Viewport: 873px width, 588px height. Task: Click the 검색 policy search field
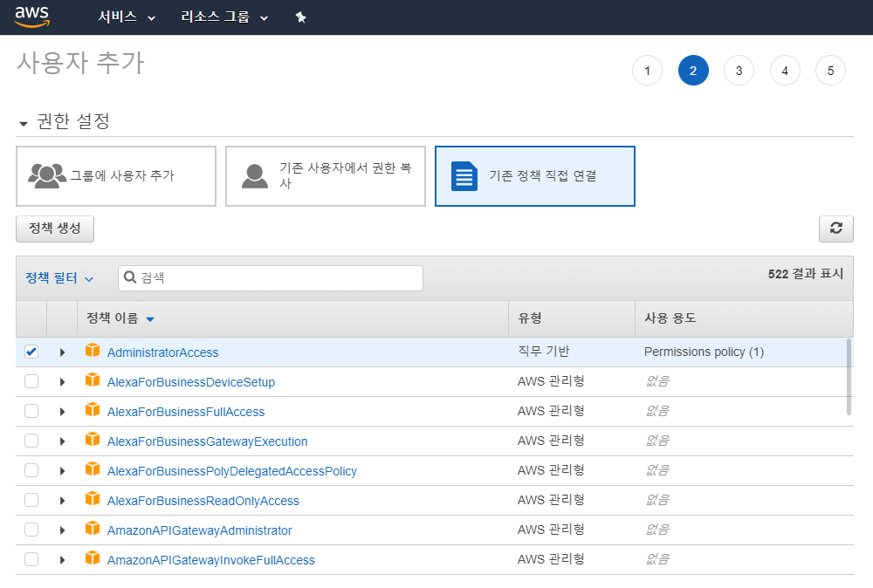click(271, 277)
